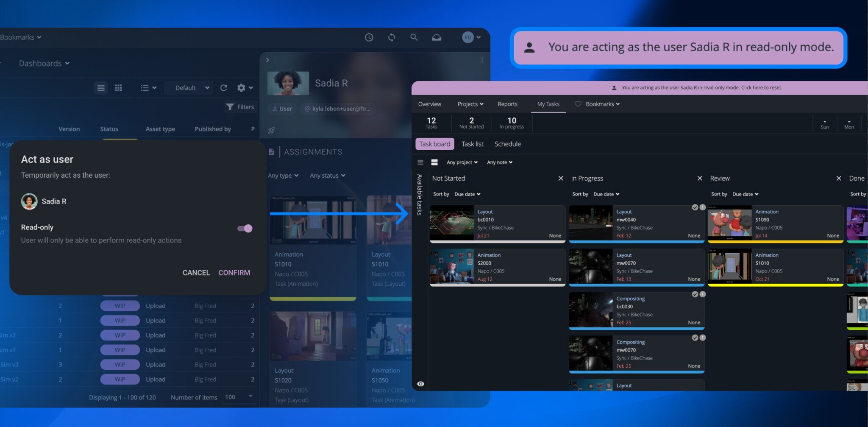Screen dimensions: 868x427
Task: Select the Task board view
Action: [x=434, y=144]
